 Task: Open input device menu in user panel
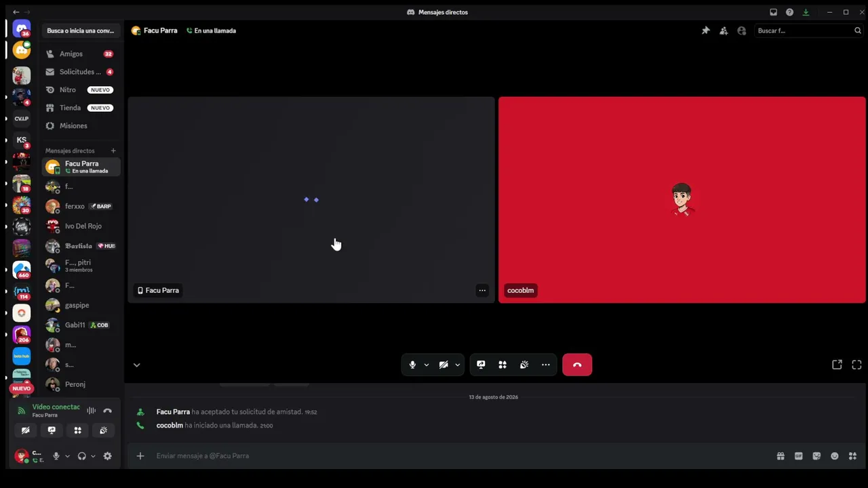pos(67,456)
